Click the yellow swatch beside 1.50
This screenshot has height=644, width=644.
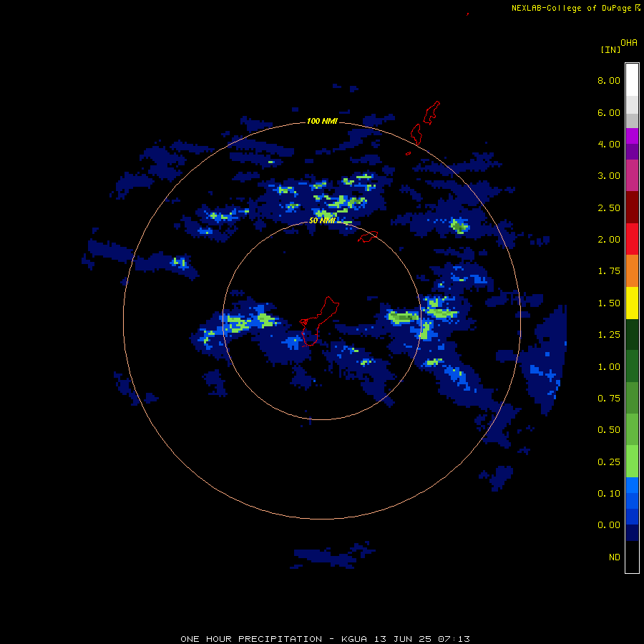pyautogui.click(x=632, y=303)
